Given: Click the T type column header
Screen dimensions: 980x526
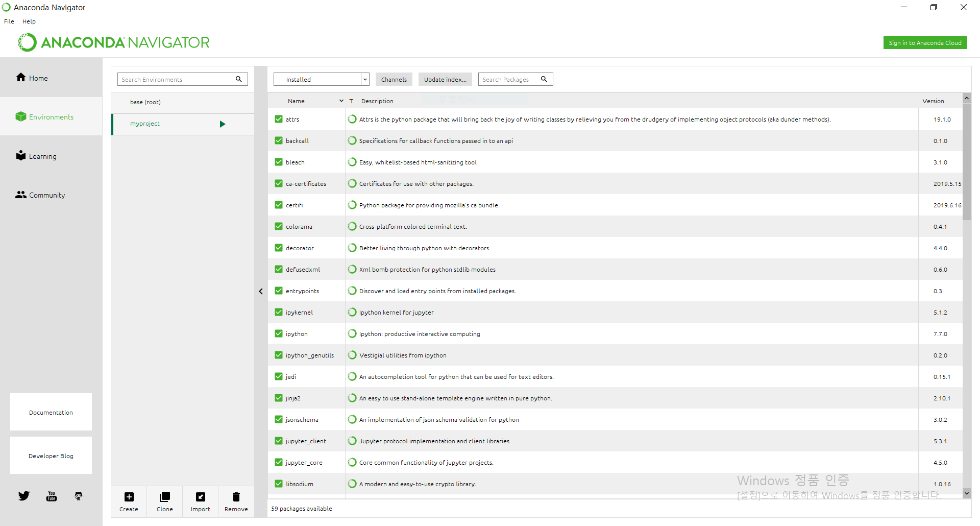Looking at the screenshot, I should [x=351, y=101].
